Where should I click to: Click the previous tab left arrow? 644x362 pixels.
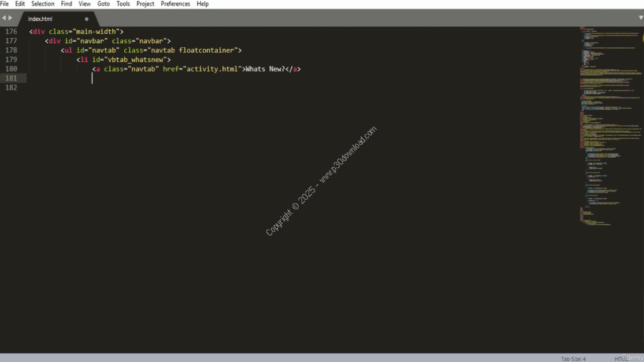click(x=4, y=18)
